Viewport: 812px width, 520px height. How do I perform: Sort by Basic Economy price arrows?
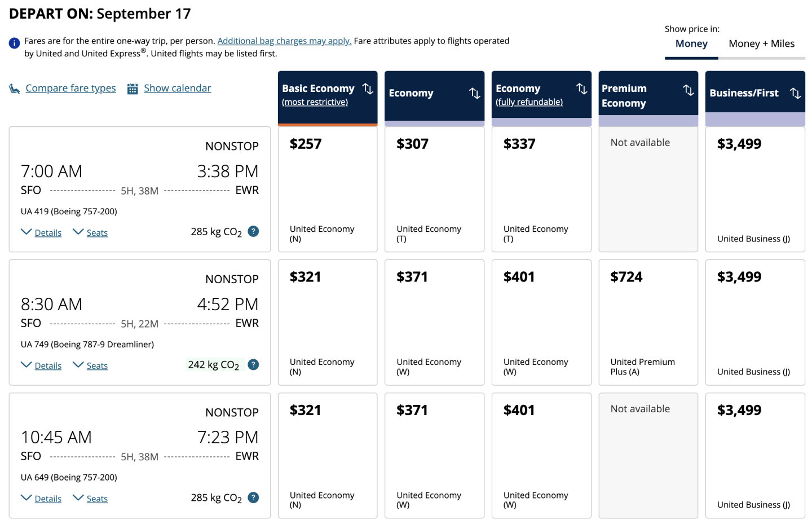point(368,89)
